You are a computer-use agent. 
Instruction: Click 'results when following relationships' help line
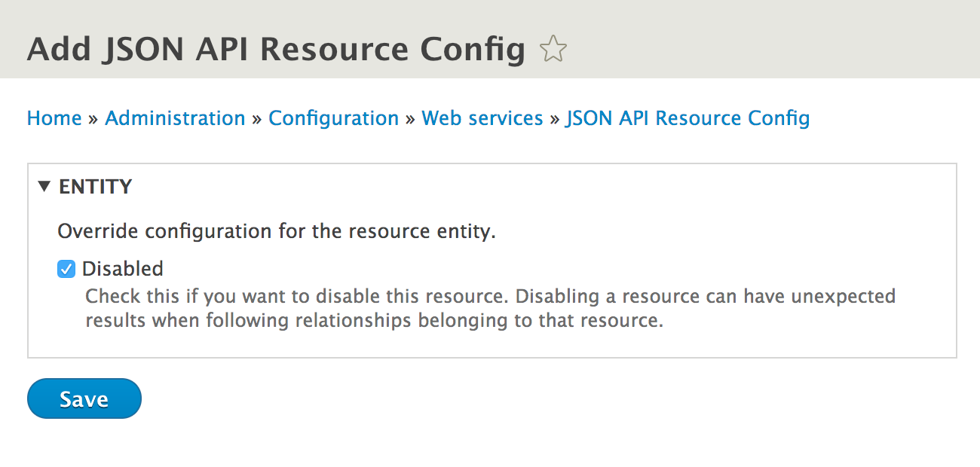(x=374, y=321)
